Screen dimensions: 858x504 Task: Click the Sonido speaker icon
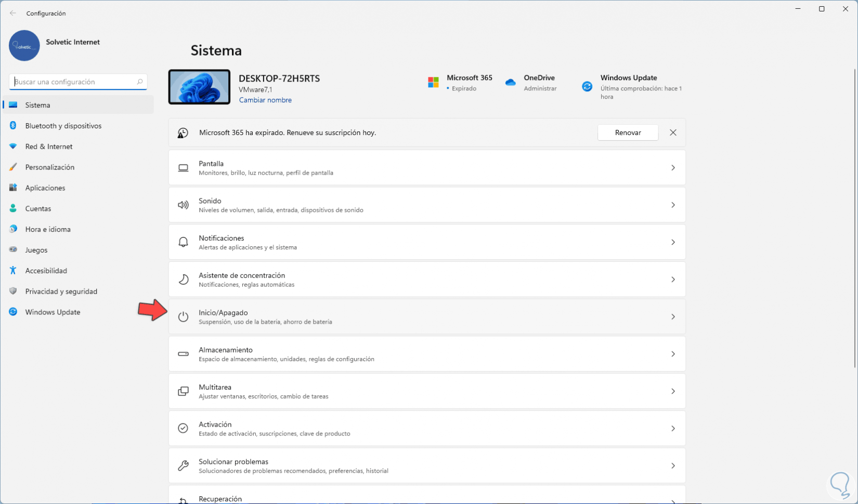[x=183, y=205]
